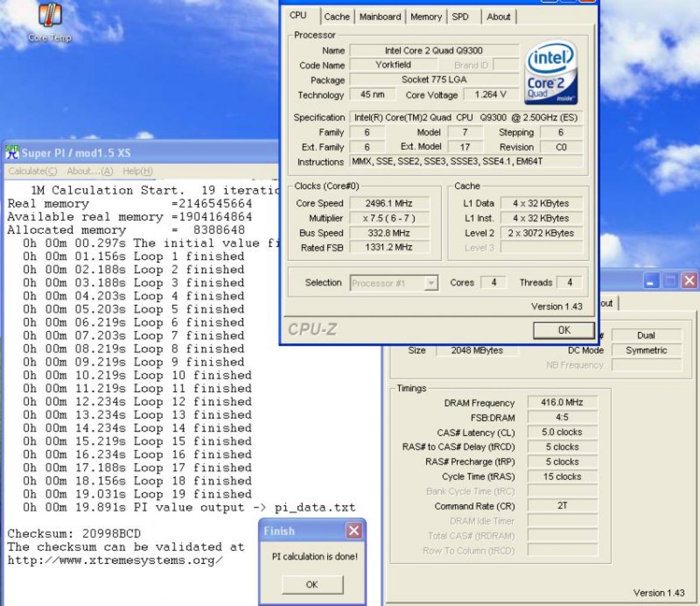Click the Cycle Time (tRAS) value 15 clocks
Viewport: 700px width, 606px height.
tap(562, 476)
